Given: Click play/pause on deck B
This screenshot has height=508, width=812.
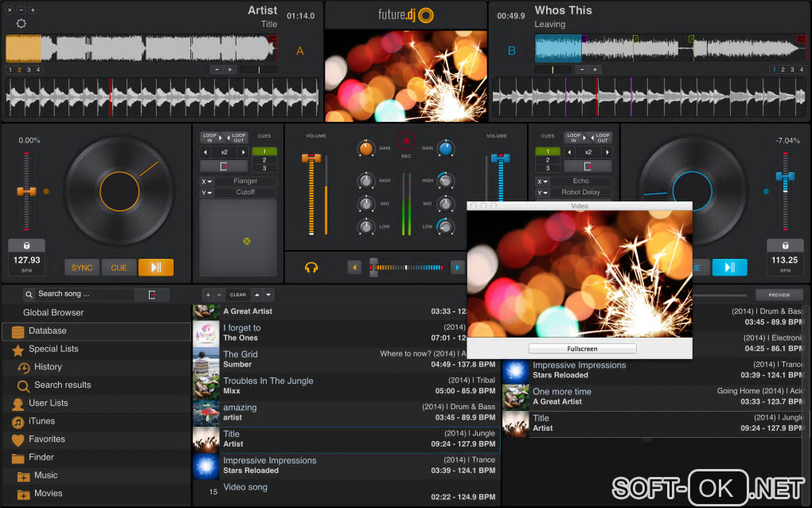Looking at the screenshot, I should pos(729,268).
